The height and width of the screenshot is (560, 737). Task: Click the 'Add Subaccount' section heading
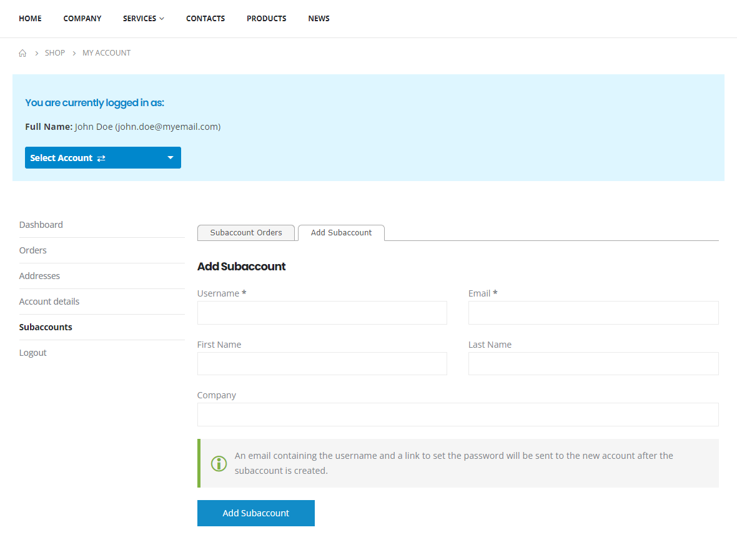(241, 267)
